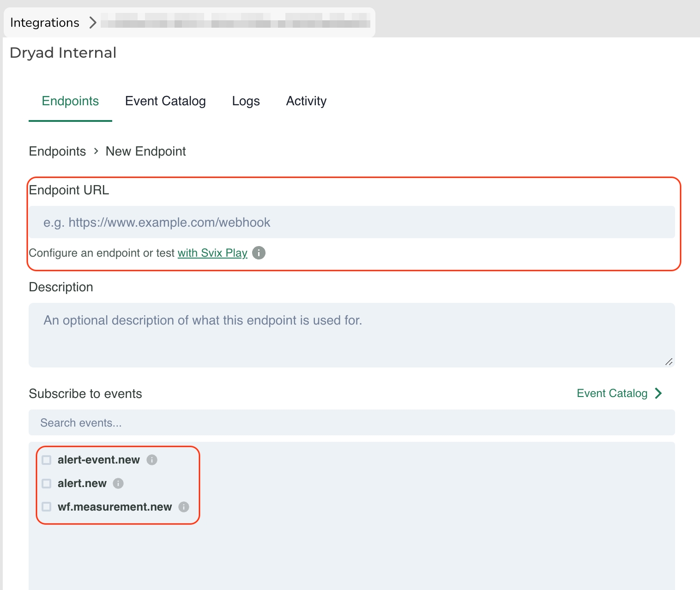Click chevron after Integrations breadcrumb
The width and height of the screenshot is (700, 590).
pyautogui.click(x=93, y=23)
